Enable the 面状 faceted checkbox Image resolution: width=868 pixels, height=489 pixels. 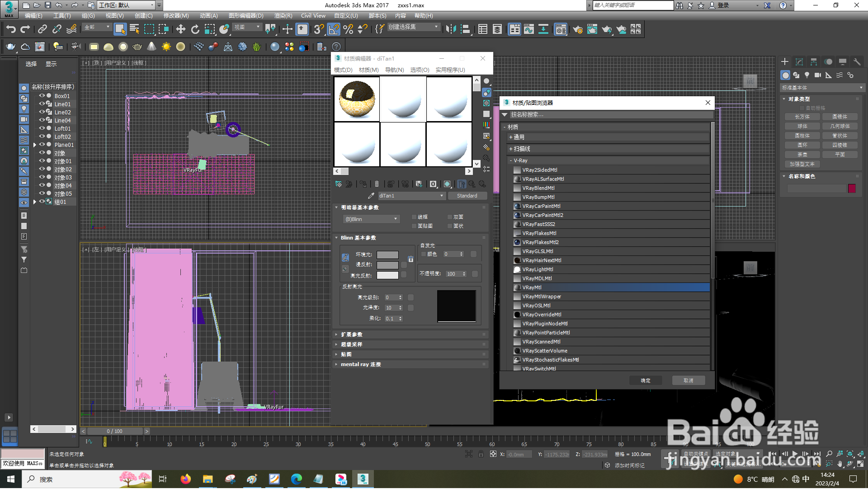450,226
